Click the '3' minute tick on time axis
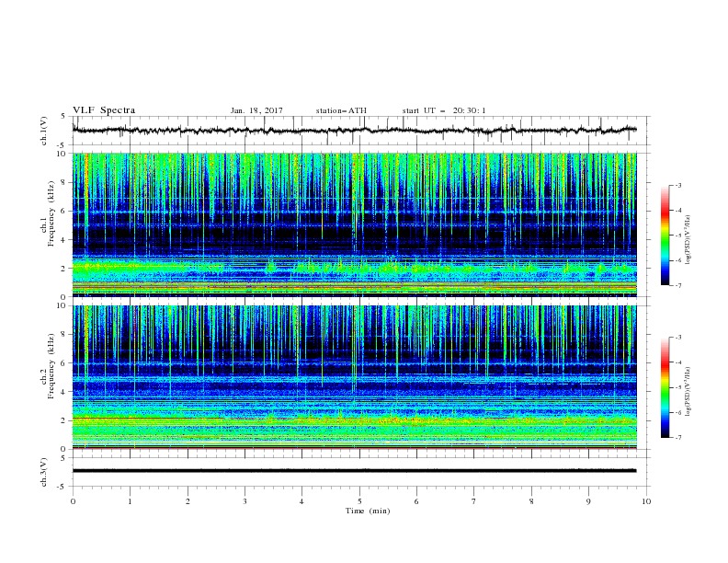 pos(245,501)
